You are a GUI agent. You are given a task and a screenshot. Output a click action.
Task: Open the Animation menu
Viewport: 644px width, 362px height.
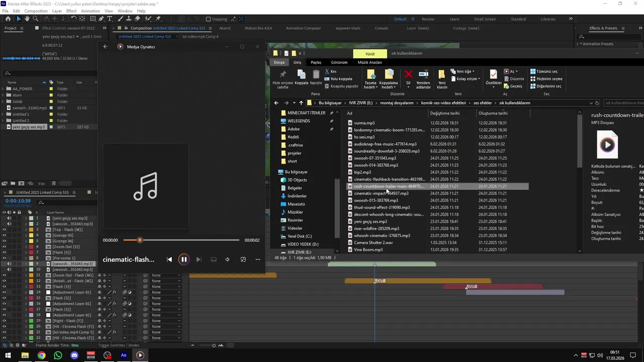[90, 11]
